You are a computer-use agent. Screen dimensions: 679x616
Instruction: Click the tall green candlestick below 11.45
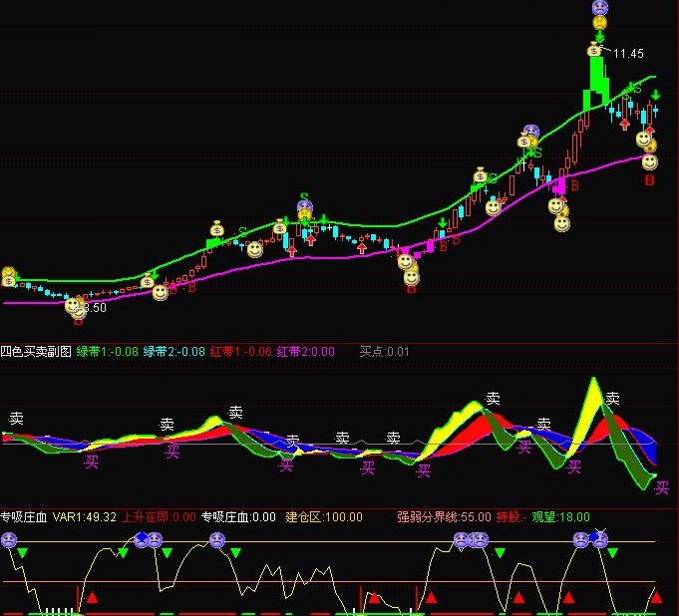(596, 75)
